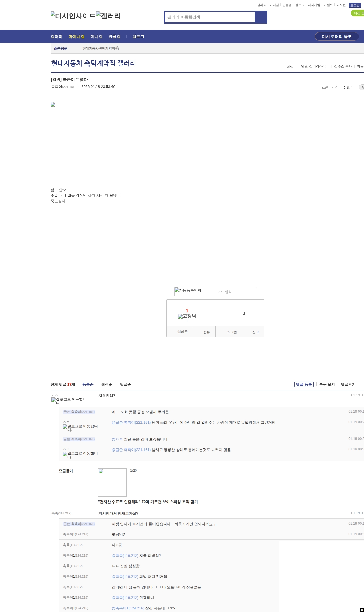Click the downvote count 0
The height and width of the screenshot is (612, 364).
[x=244, y=314]
